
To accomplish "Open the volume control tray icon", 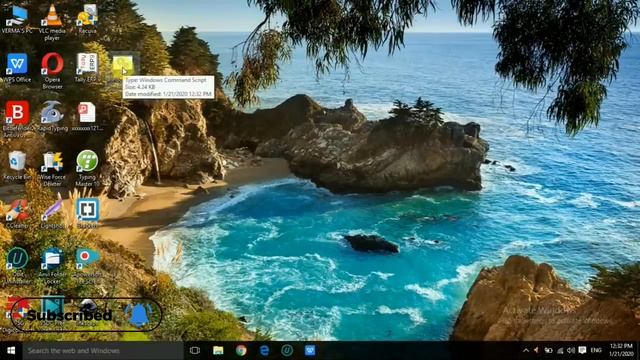I will pyautogui.click(x=571, y=350).
